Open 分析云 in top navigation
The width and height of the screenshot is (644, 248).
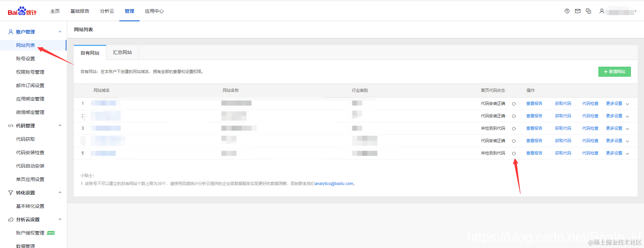(x=107, y=11)
